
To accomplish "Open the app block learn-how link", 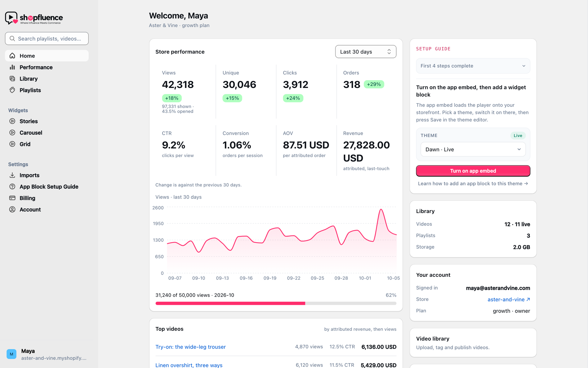I will click(x=473, y=184).
